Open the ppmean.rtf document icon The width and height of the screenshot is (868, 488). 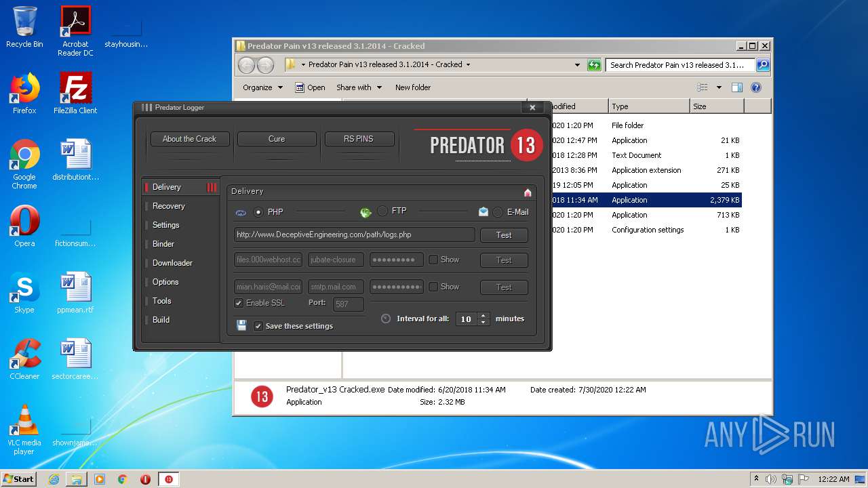(75, 293)
